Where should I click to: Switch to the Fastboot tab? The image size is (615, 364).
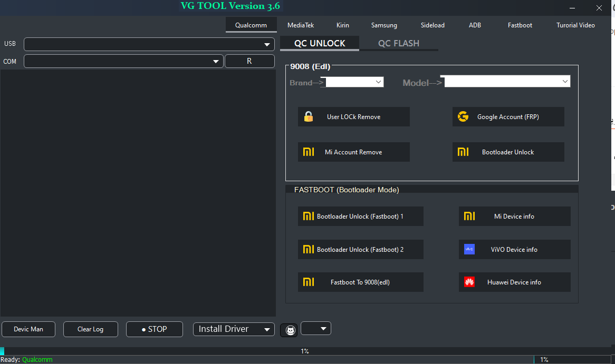[520, 25]
